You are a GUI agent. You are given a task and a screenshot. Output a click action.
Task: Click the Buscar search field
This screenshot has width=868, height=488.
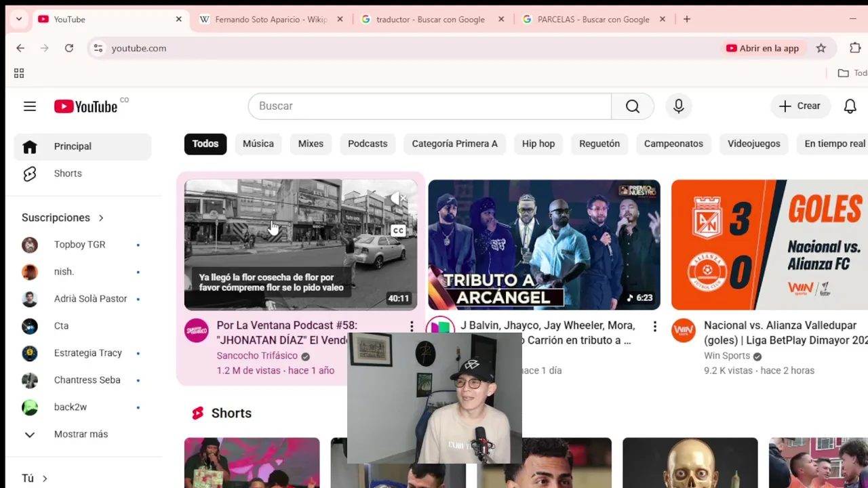click(430, 106)
